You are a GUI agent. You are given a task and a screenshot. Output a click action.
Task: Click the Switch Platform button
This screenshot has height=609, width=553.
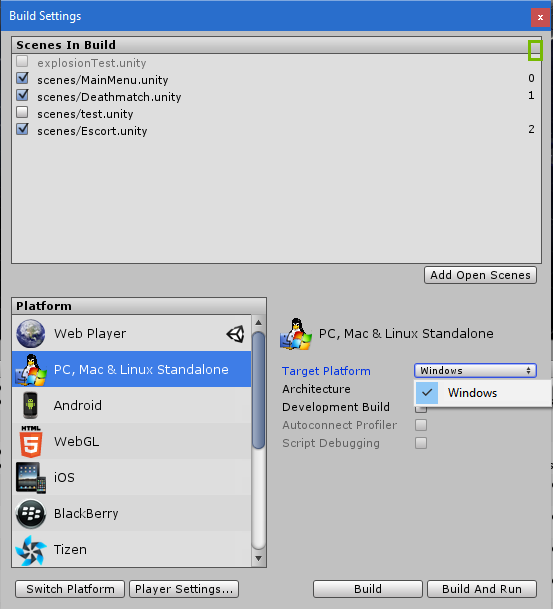pos(70,589)
